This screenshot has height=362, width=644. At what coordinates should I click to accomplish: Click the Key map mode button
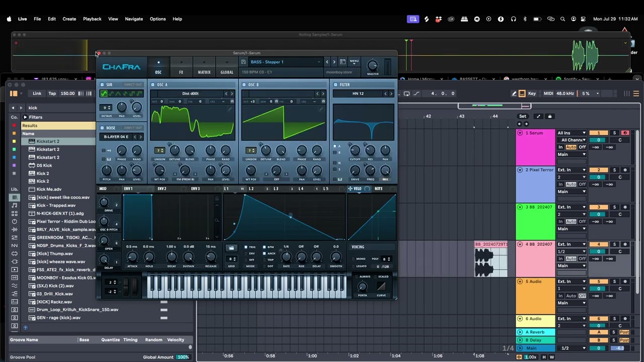pos(532,94)
